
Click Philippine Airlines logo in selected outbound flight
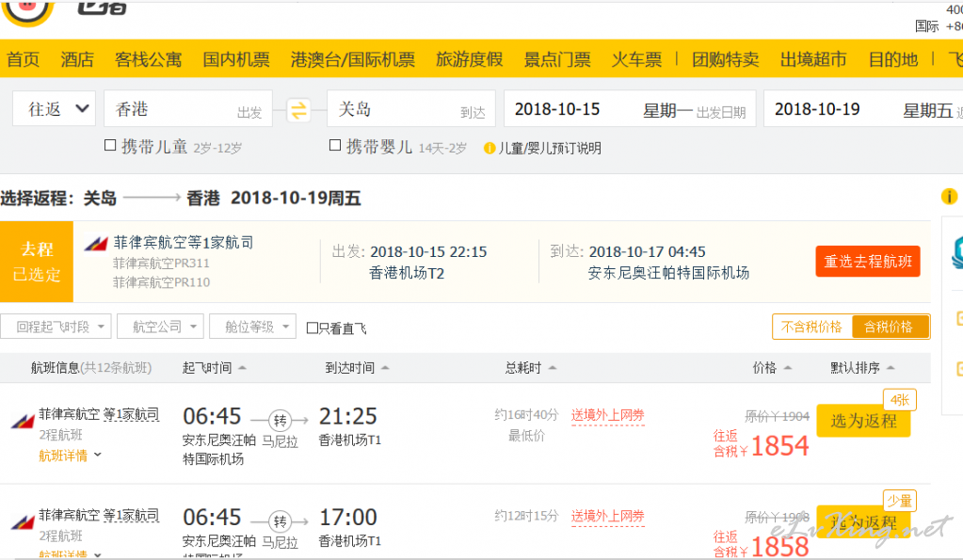(x=96, y=244)
